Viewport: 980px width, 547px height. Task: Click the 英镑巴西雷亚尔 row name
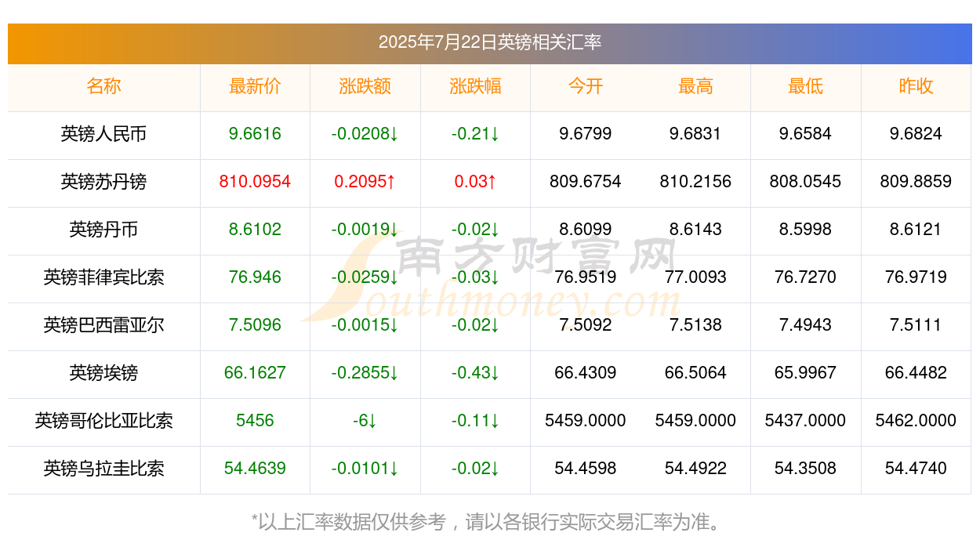click(103, 325)
